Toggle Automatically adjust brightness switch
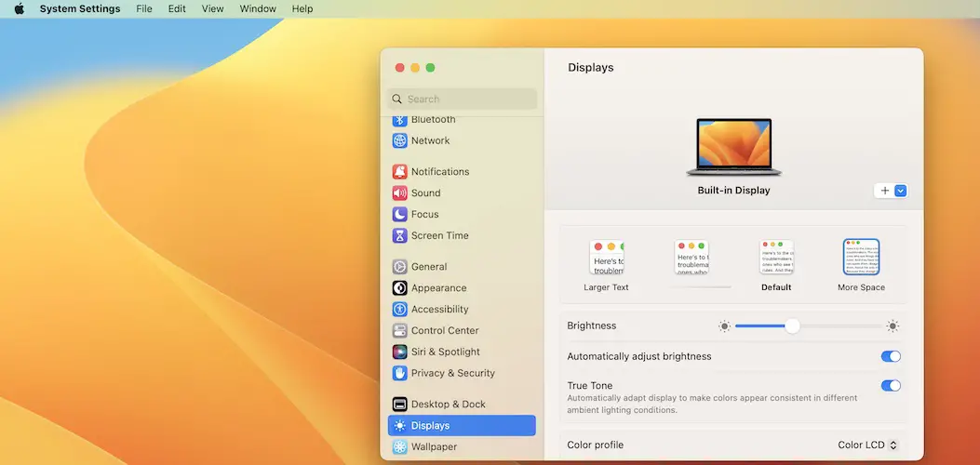 pos(890,356)
